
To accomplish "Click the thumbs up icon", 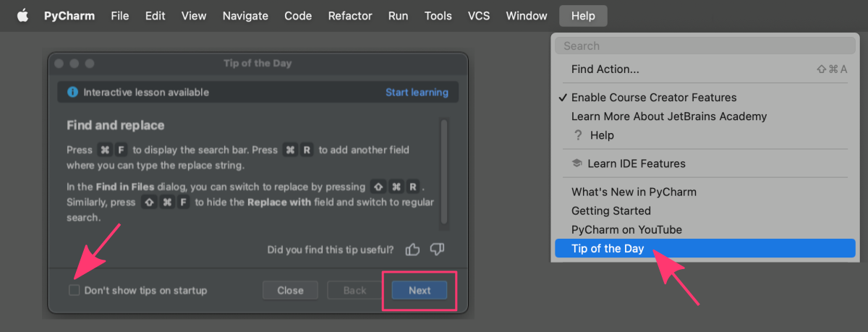I will click(413, 250).
